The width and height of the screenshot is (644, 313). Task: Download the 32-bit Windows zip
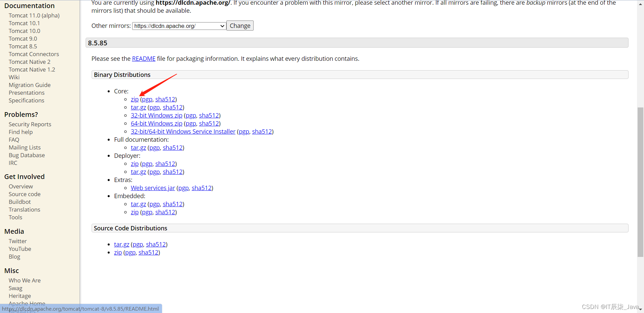tap(157, 116)
